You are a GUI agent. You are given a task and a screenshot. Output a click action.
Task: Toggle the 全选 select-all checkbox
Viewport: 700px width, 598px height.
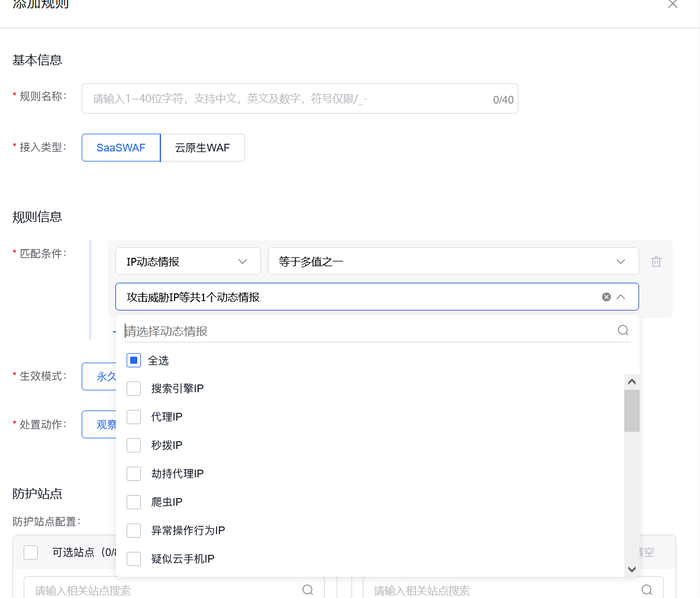(x=134, y=360)
